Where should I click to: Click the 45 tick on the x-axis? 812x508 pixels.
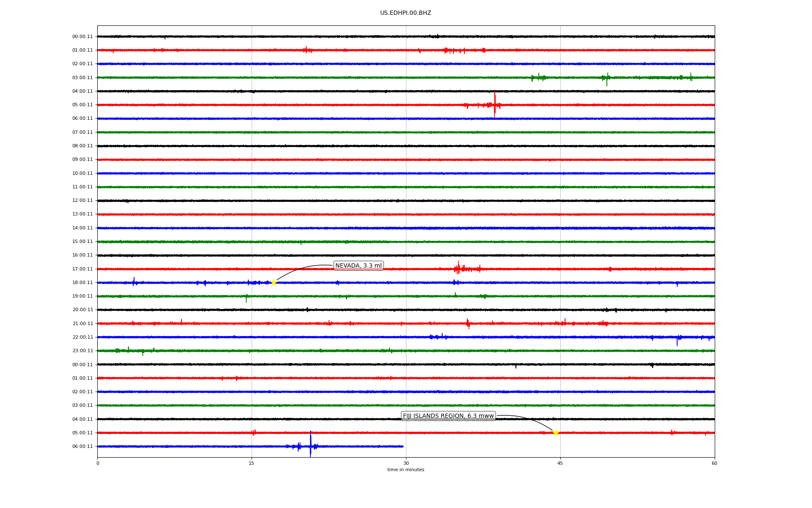pos(560,463)
